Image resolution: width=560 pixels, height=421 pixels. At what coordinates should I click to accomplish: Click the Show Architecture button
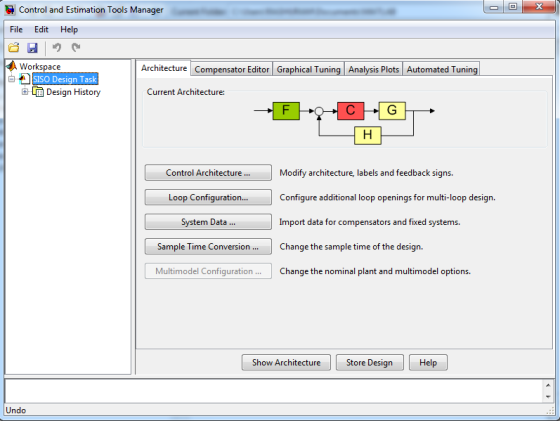286,363
